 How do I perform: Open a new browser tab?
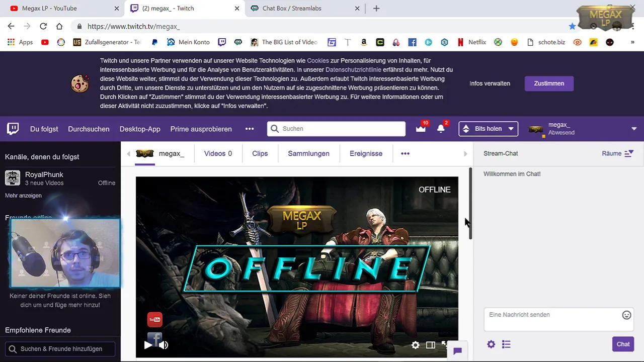[376, 8]
